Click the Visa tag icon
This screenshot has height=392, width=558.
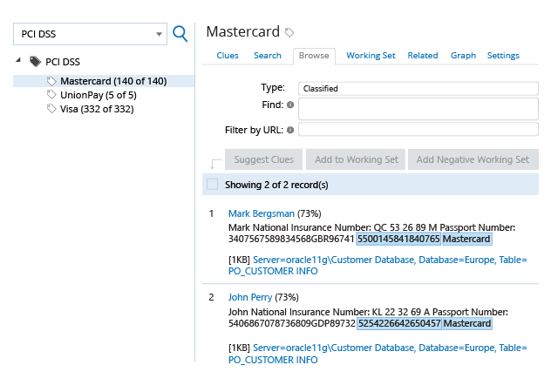[x=51, y=109]
